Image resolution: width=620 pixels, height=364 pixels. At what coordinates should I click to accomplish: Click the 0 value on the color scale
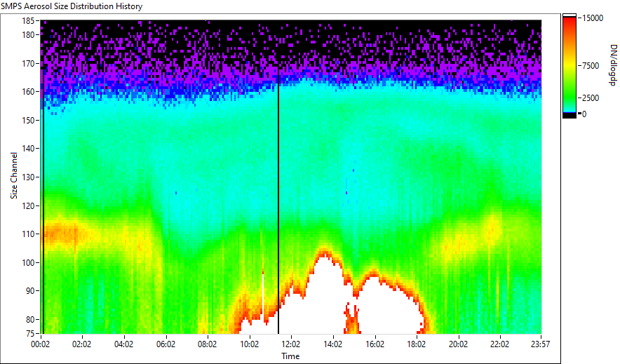(x=584, y=114)
